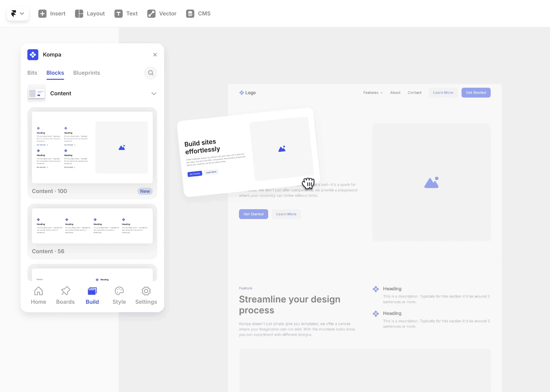
Task: Open the Framer project dropdown
Action: (x=18, y=13)
